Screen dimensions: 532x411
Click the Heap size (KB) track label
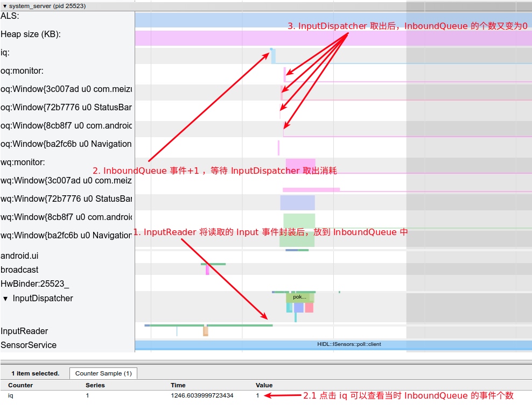(x=31, y=34)
